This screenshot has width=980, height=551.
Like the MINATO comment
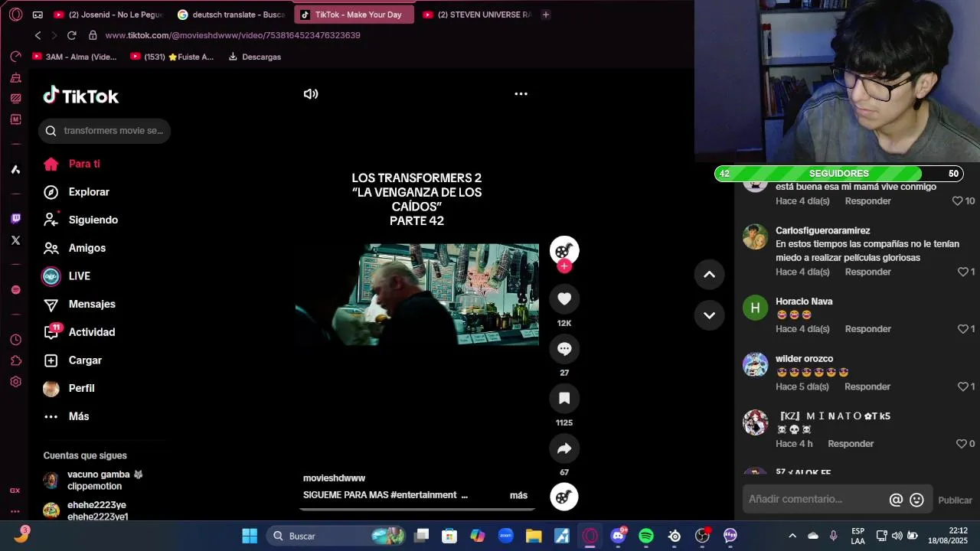[961, 444]
